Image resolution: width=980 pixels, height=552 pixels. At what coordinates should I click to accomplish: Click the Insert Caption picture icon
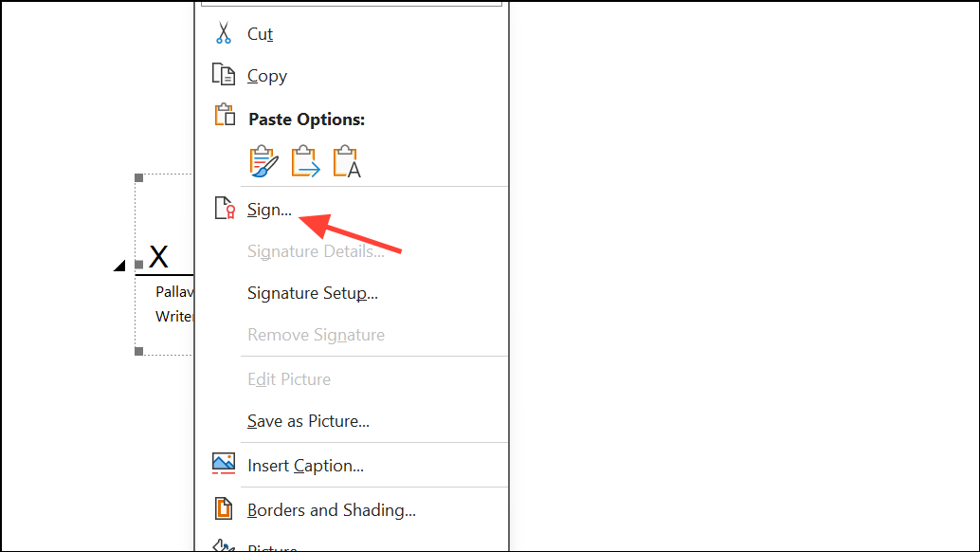coord(224,463)
